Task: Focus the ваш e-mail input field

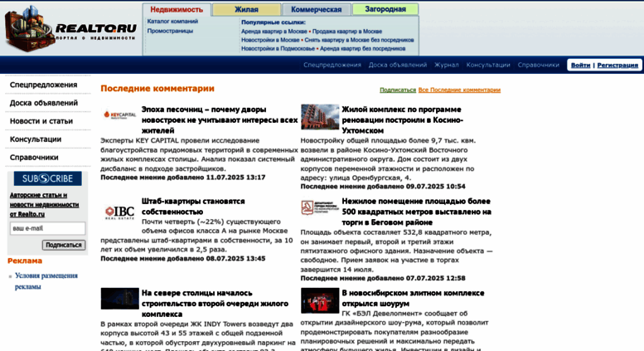Action: click(47, 228)
